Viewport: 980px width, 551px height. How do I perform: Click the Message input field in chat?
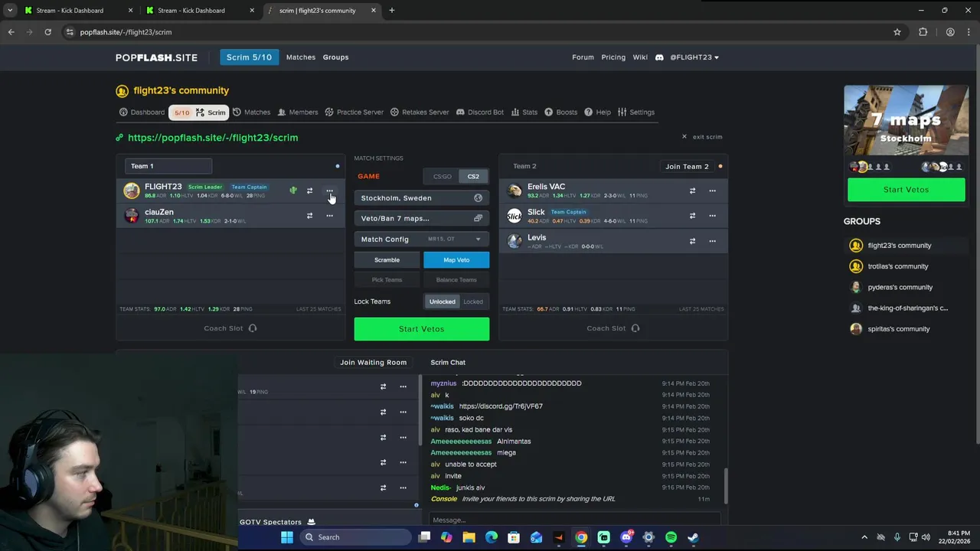pyautogui.click(x=574, y=520)
